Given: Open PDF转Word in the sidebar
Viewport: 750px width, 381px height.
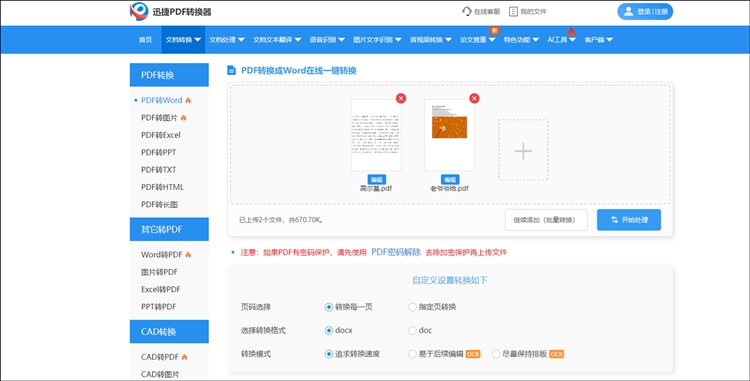Looking at the screenshot, I should [162, 100].
